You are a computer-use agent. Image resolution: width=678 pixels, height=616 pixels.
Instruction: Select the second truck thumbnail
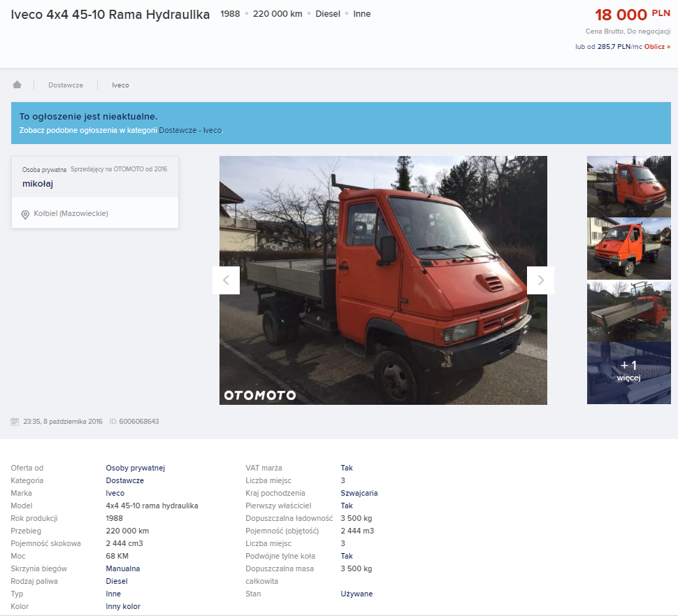[628, 248]
